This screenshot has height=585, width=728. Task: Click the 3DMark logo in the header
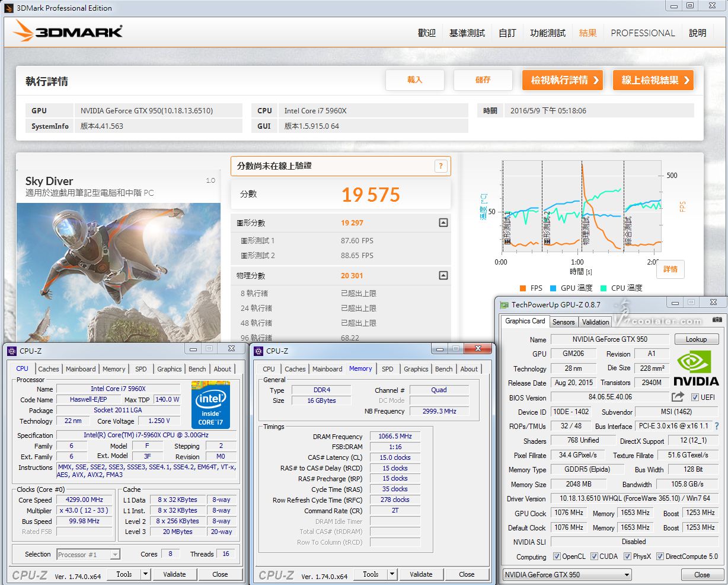[68, 31]
